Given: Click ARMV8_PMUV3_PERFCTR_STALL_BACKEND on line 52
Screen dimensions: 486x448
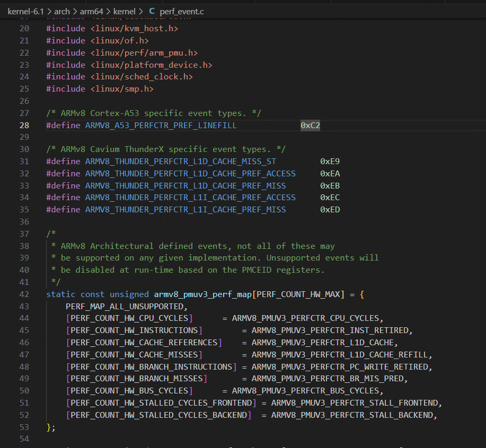Looking at the screenshot, I should (x=354, y=415).
